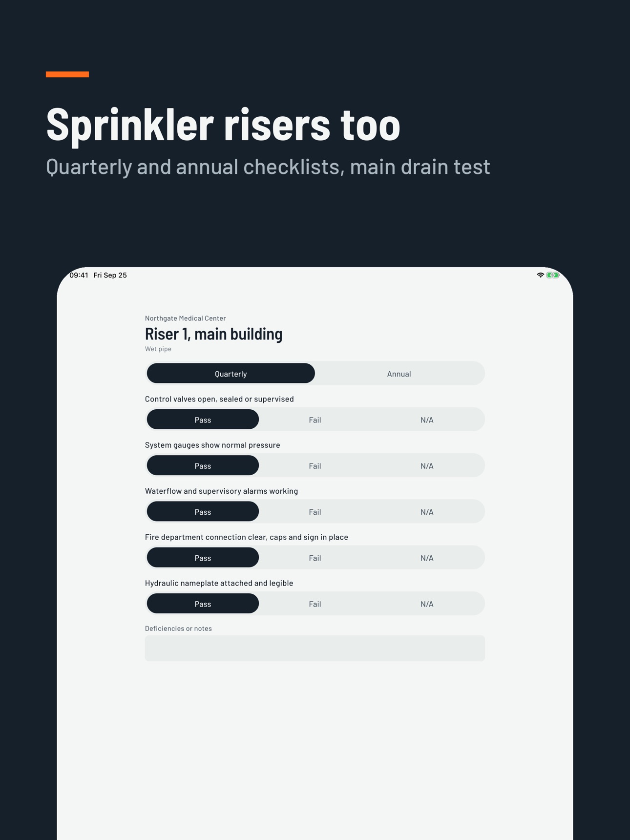The height and width of the screenshot is (840, 630).
Task: Set hydraulic nameplate item to N/A
Action: coord(427,604)
